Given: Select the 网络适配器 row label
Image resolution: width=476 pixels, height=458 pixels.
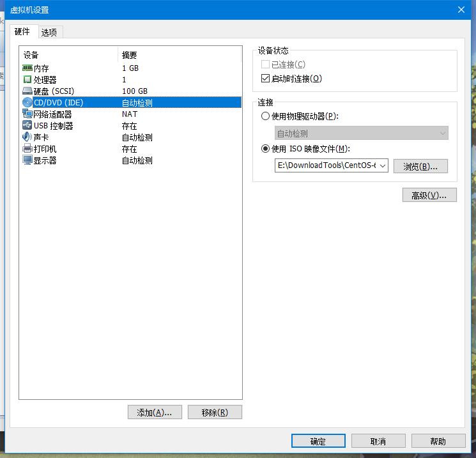Looking at the screenshot, I should click(x=52, y=114).
